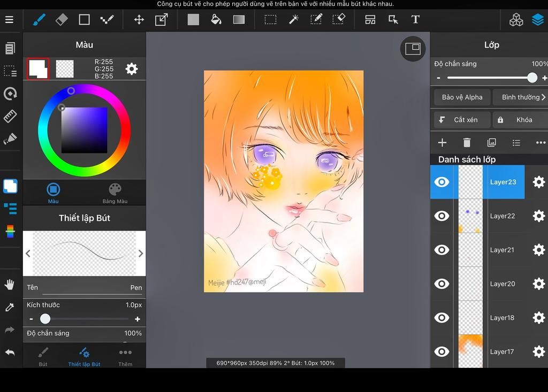This screenshot has height=392, width=548.
Task: Delete layer with trash button
Action: [x=467, y=143]
